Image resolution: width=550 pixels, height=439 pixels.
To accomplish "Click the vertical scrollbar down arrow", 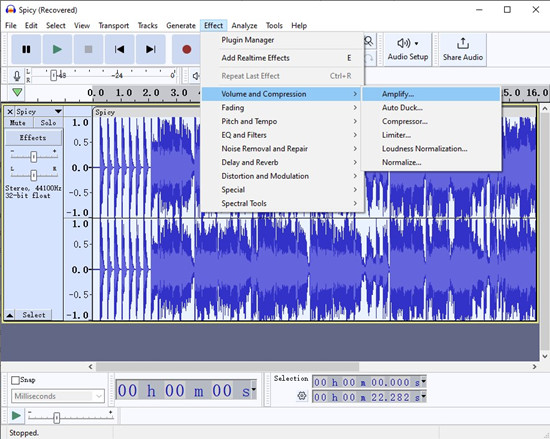I will coord(545,356).
